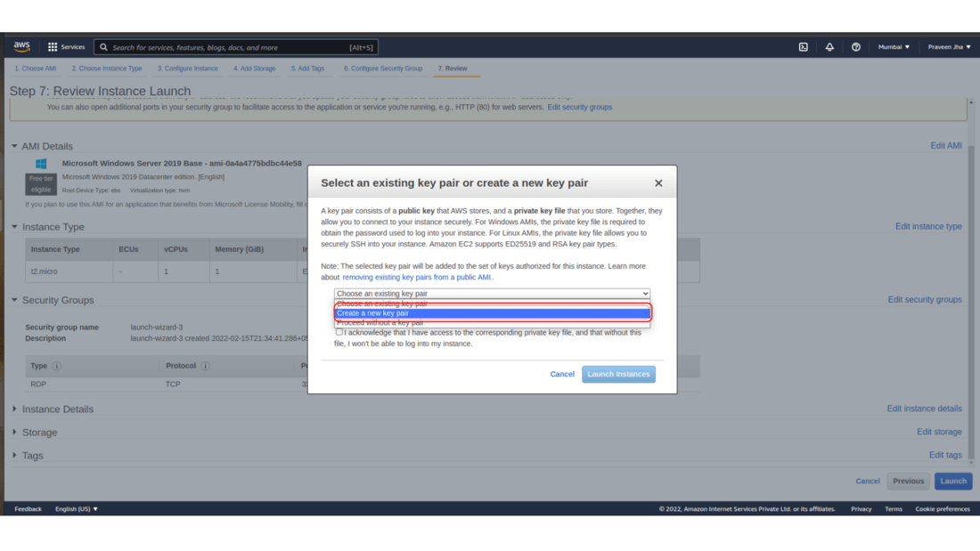
Task: Click the Feedback link in the footer
Action: click(x=29, y=509)
